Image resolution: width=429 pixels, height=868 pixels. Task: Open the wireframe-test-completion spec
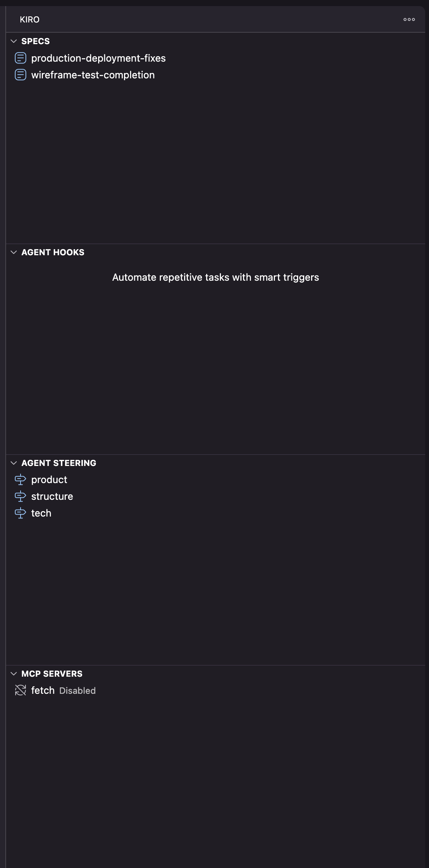coord(93,75)
